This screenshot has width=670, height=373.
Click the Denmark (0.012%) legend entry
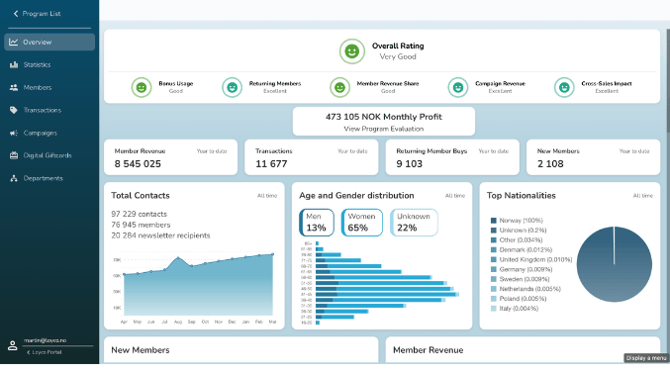click(x=521, y=250)
